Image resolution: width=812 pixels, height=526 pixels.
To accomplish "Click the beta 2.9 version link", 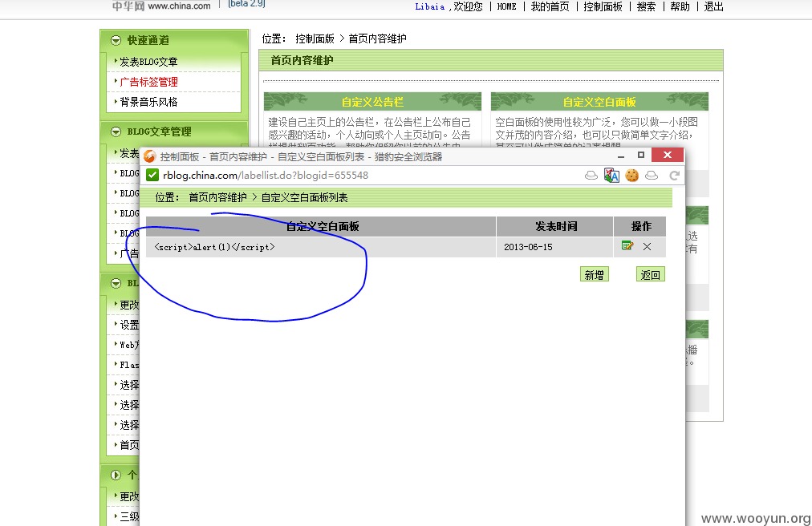I will point(247,4).
